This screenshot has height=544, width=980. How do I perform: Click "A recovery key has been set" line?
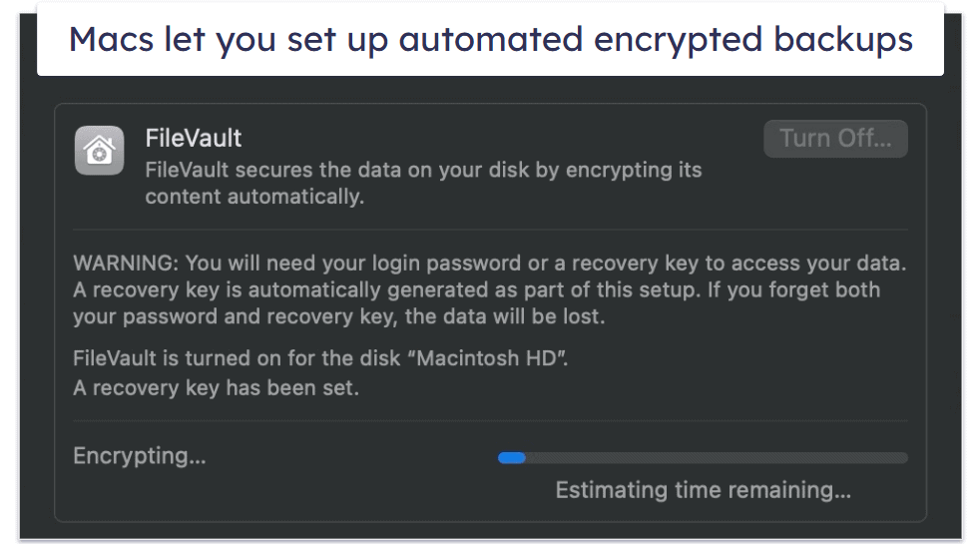pos(216,388)
